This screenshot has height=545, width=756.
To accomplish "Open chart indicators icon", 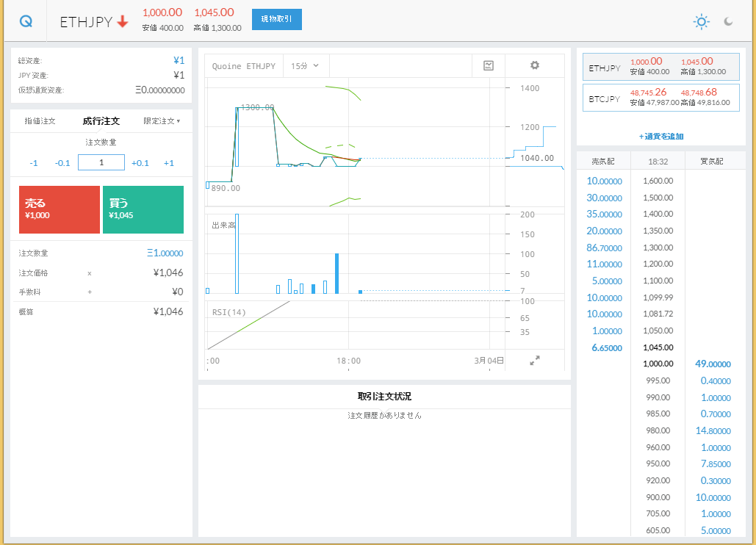I will 489,65.
